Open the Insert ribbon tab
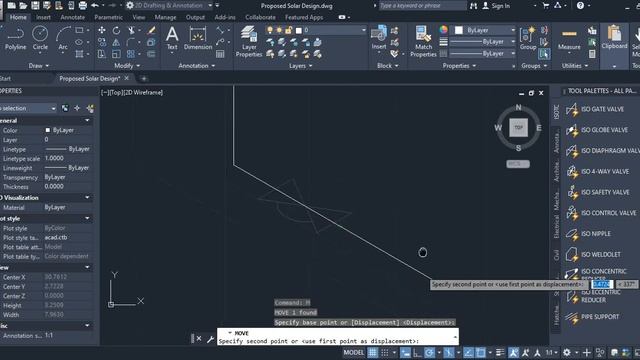The image size is (640, 360). tap(43, 17)
